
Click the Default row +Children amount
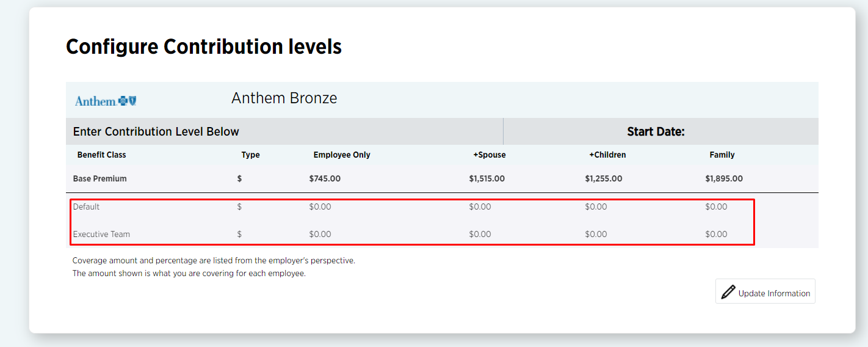click(x=596, y=206)
